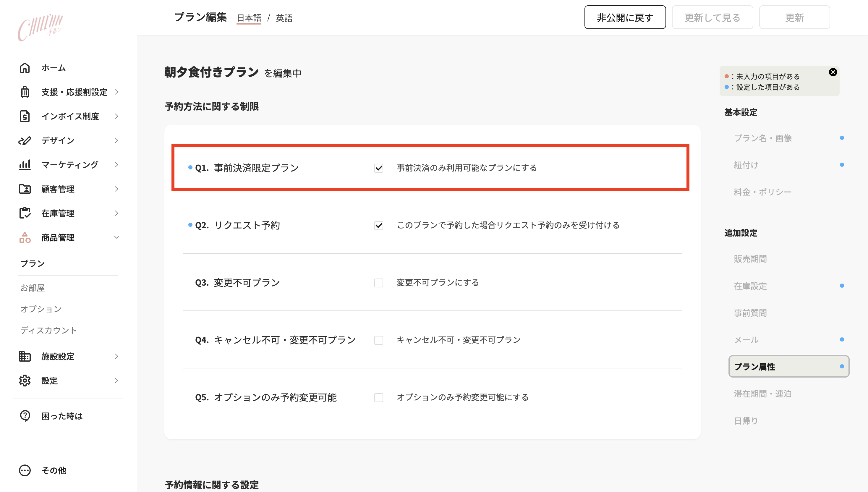Click the マーケティング bar chart icon
This screenshot has height=492, width=868.
pyautogui.click(x=25, y=165)
